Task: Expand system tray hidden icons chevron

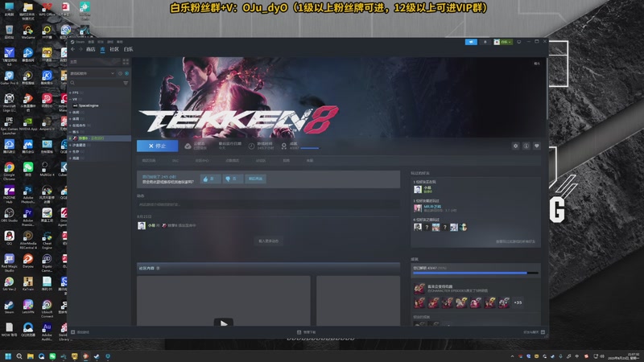Action: tap(512, 356)
